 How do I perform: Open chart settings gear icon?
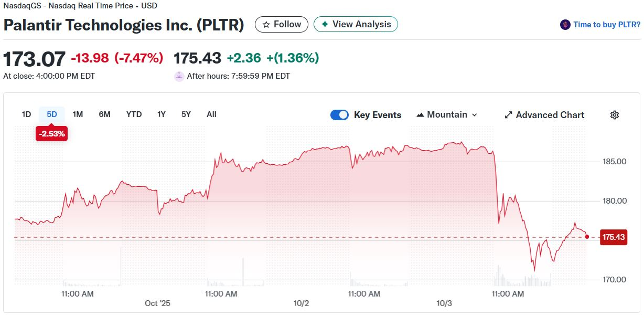[x=615, y=115]
